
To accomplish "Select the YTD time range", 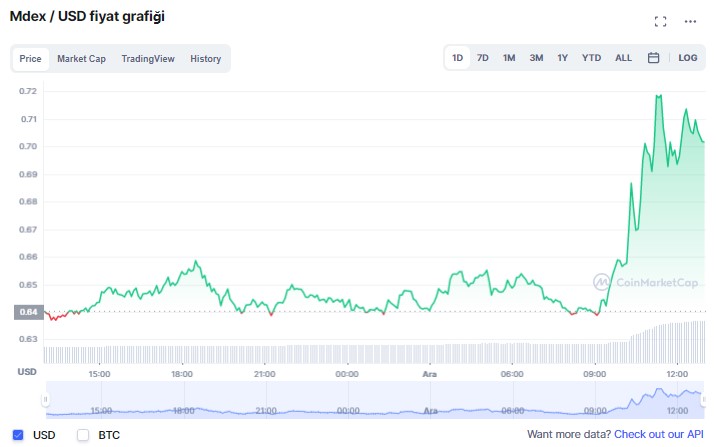I will [591, 58].
